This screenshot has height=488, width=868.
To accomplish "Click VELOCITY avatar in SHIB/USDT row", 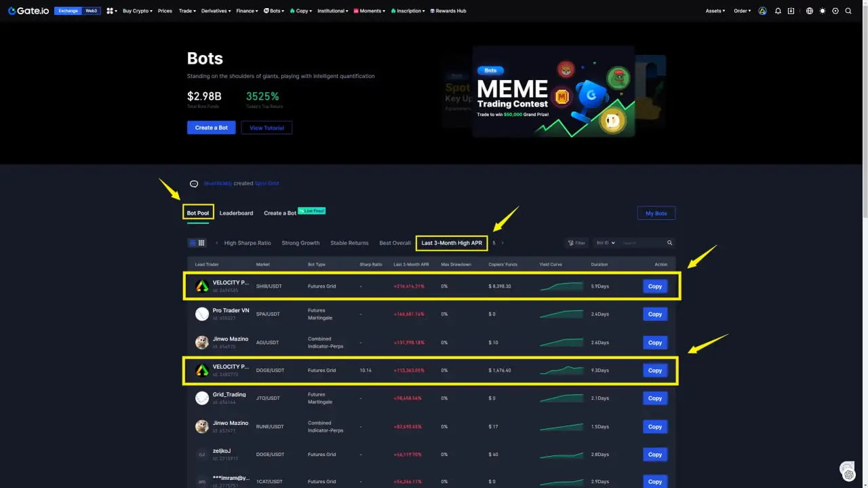I will point(202,286).
